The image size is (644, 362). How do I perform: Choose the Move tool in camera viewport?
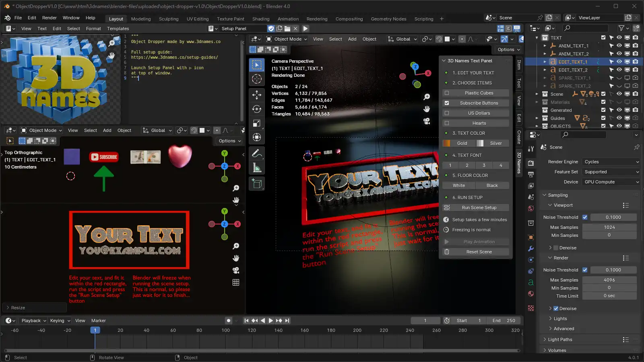tap(257, 95)
